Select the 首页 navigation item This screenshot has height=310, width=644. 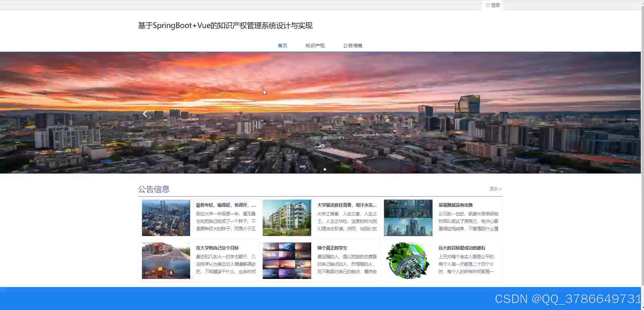coord(282,45)
